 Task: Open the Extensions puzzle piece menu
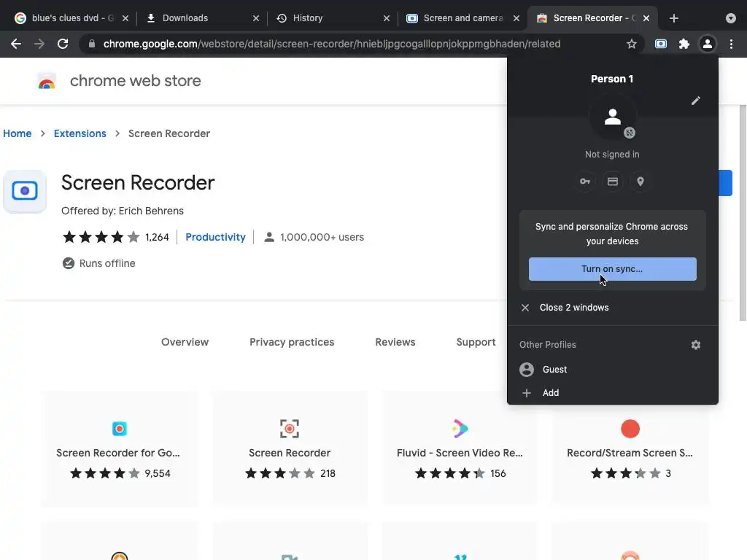point(684,44)
